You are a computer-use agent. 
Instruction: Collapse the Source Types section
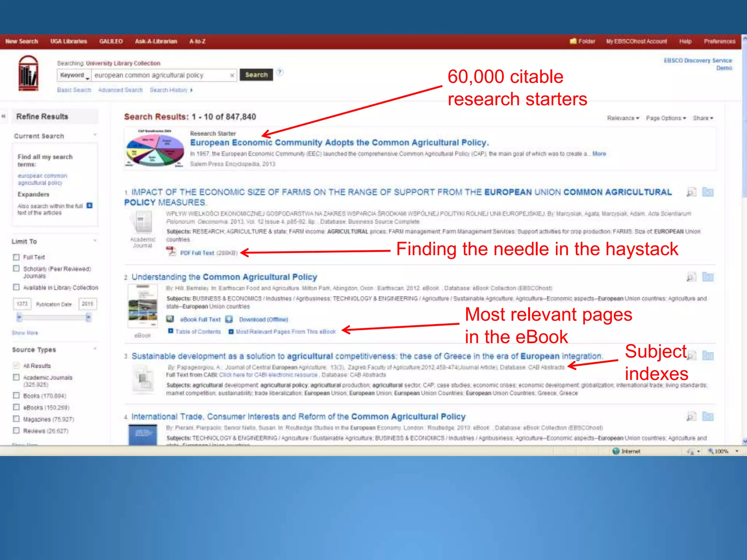[x=95, y=349]
